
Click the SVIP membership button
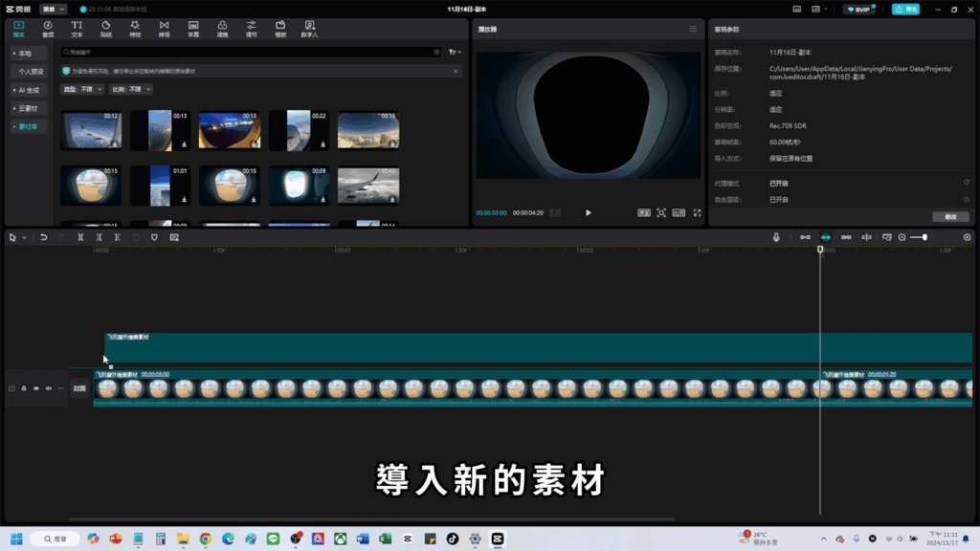[859, 10]
